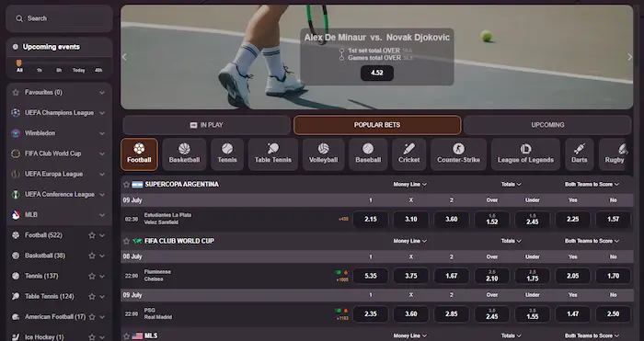Star American Football (17) in sidebar
This screenshot has height=341, width=644.
(92, 317)
